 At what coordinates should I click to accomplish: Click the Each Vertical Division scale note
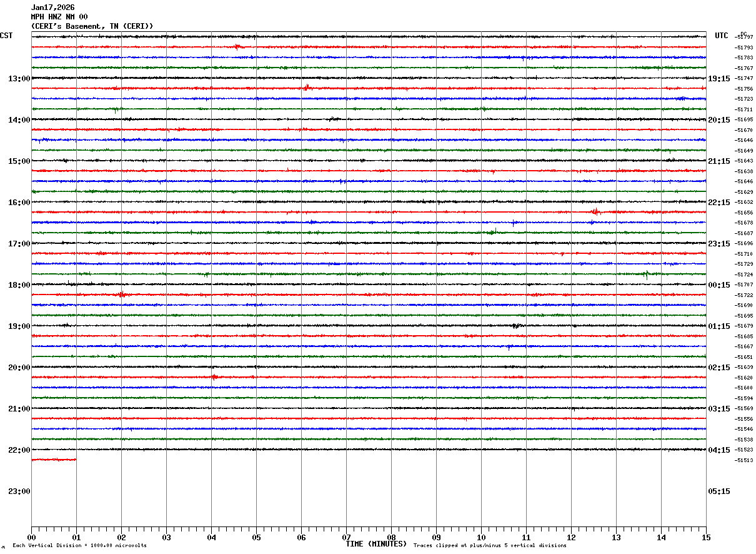(x=79, y=546)
